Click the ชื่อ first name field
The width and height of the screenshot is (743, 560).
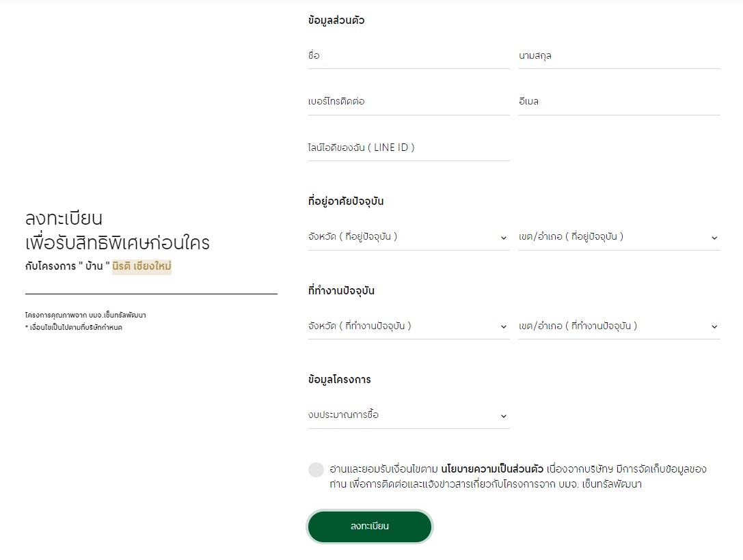pyautogui.click(x=409, y=56)
